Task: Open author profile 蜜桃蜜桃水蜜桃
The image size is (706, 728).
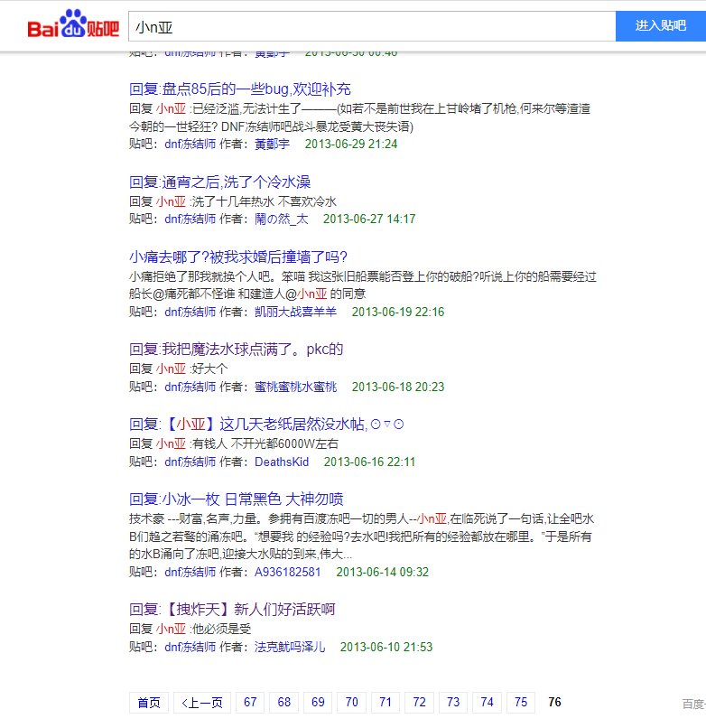Action: pos(295,387)
